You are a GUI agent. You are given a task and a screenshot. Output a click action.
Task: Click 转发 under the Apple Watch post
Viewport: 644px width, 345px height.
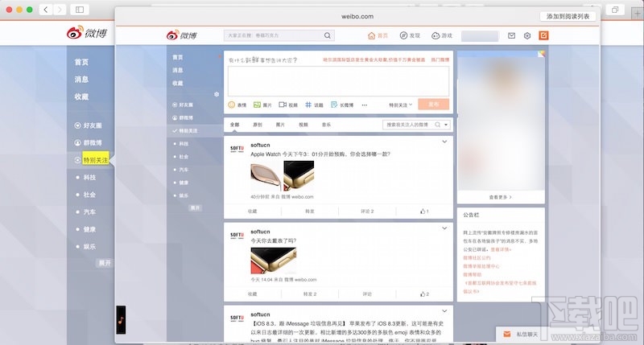[310, 212]
